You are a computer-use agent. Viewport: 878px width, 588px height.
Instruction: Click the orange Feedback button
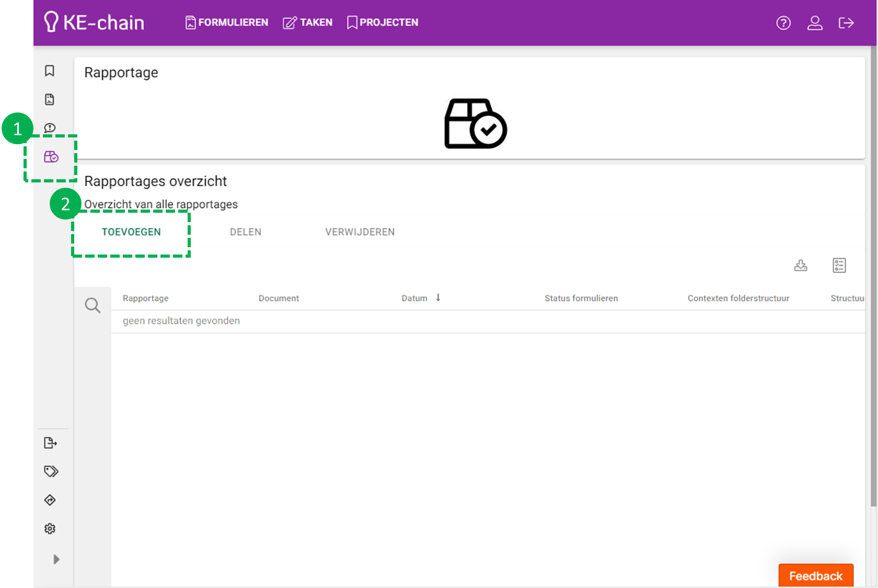click(815, 575)
